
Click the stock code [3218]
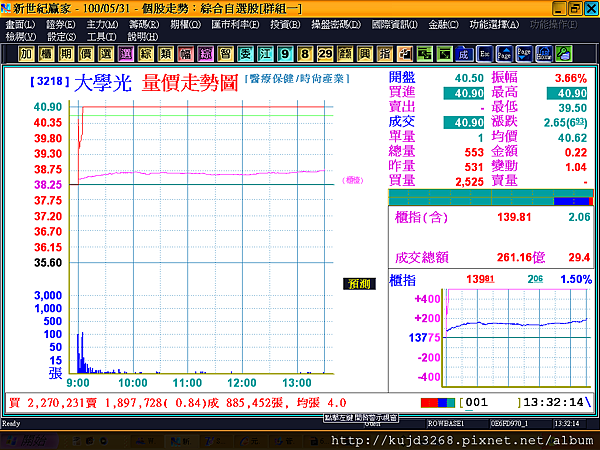50,82
